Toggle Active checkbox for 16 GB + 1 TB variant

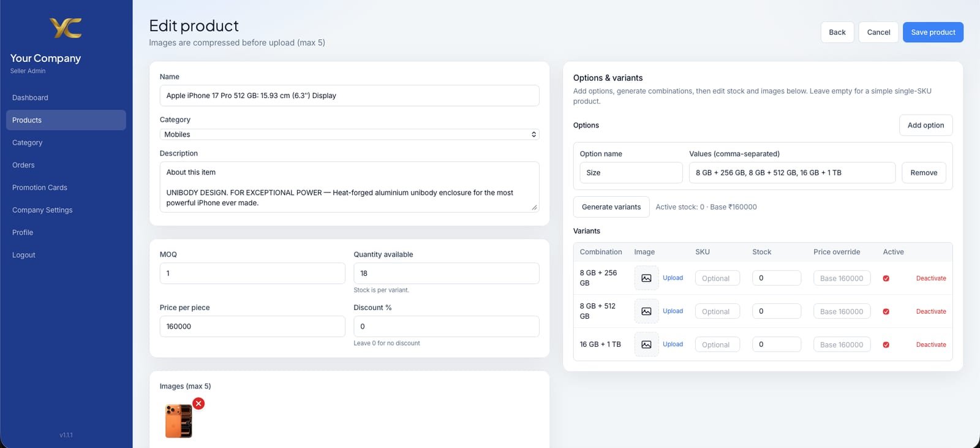coord(886,344)
